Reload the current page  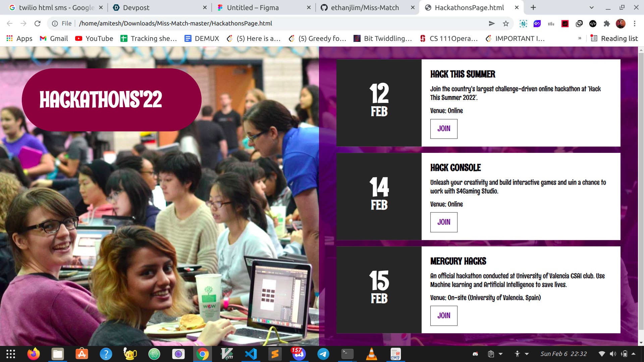click(x=38, y=23)
